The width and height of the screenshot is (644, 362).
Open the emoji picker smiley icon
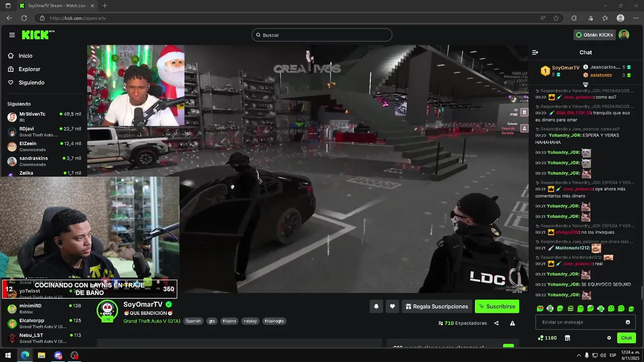click(628, 322)
